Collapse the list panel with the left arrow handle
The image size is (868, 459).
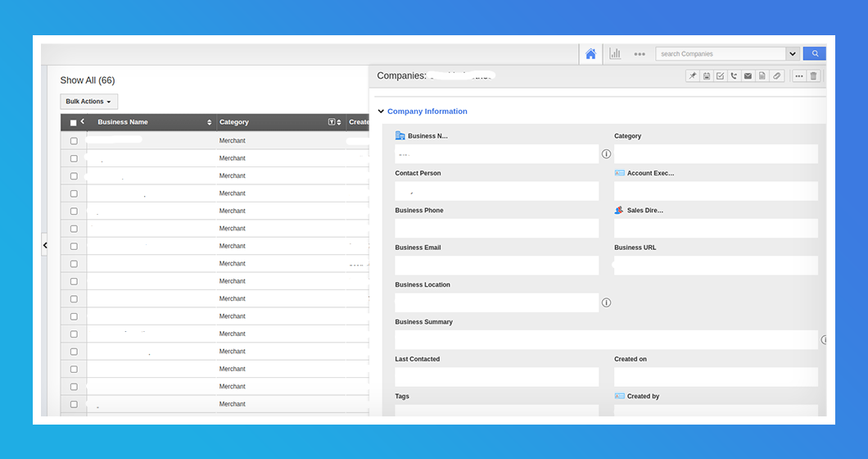(x=45, y=245)
